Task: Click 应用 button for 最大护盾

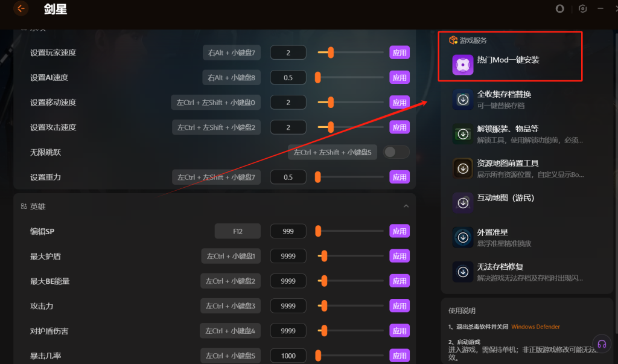Action: click(x=400, y=256)
